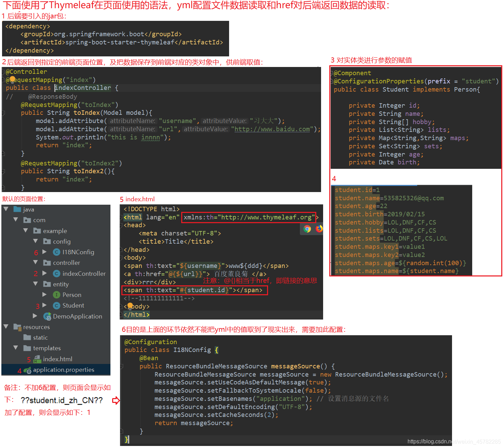Click the indexController class icon

57,273
